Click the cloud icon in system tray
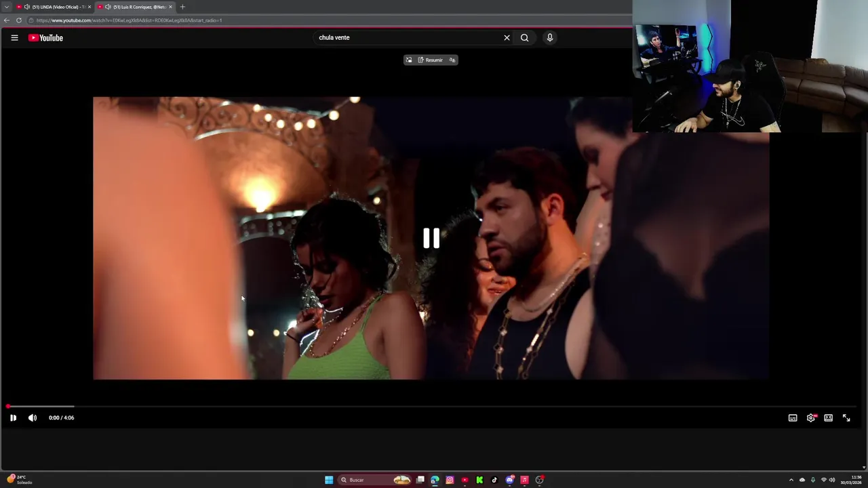Viewport: 868px width, 488px height. [802, 480]
